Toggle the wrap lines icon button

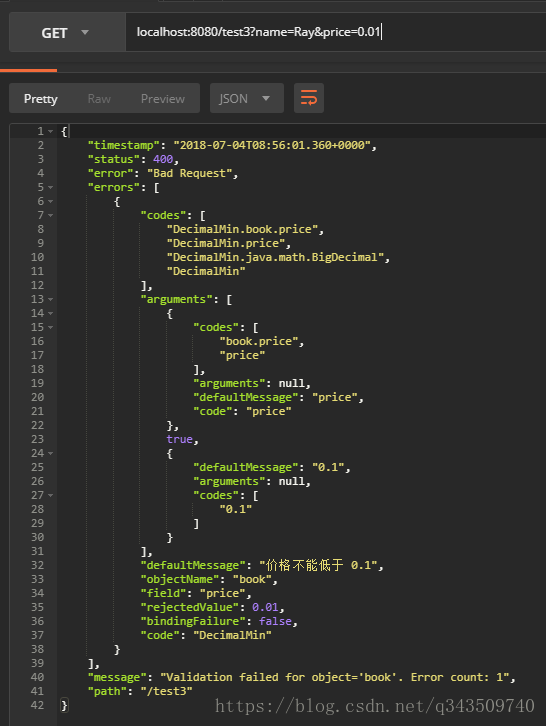point(309,98)
